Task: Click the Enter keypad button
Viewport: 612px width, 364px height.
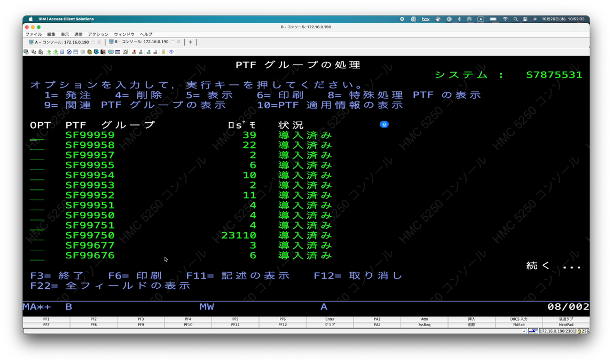Action: point(330,319)
